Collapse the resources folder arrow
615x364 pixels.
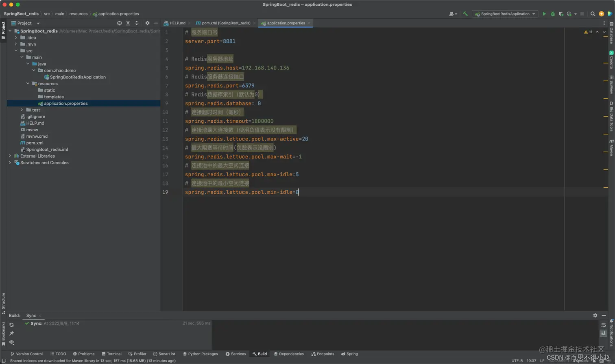coord(28,84)
